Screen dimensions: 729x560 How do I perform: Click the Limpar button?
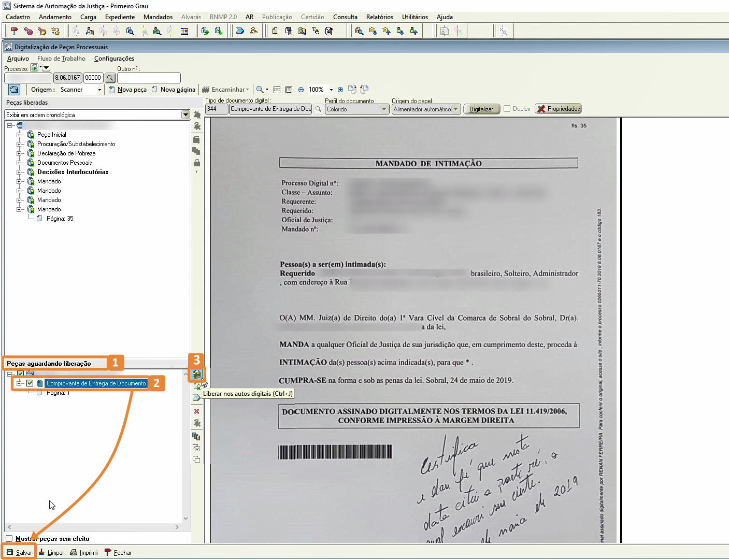click(x=51, y=553)
